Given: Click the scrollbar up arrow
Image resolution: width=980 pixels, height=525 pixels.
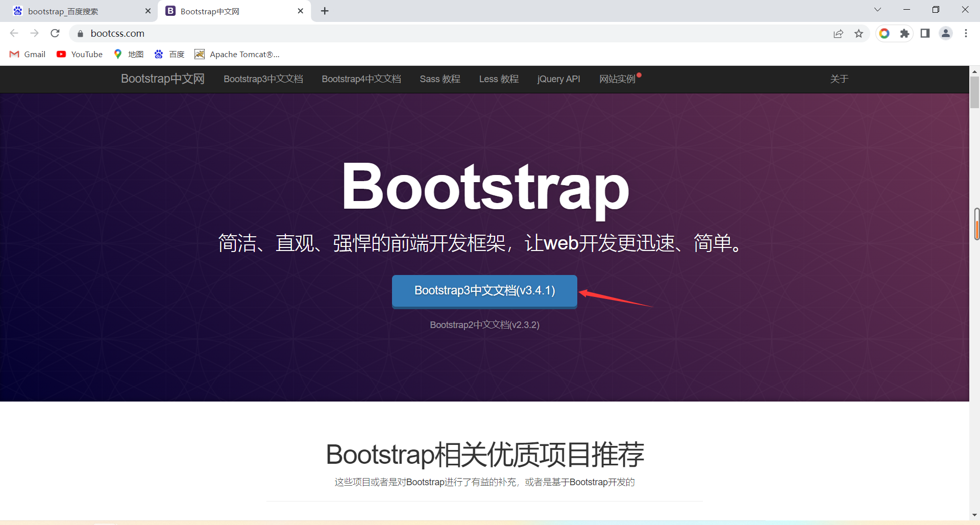Looking at the screenshot, I should pyautogui.click(x=974, y=71).
